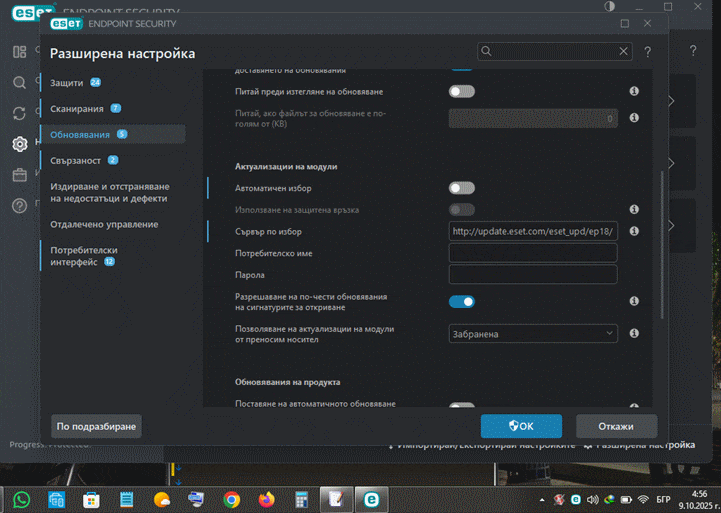Open help question mark in Advanced setup dialog

click(x=647, y=52)
